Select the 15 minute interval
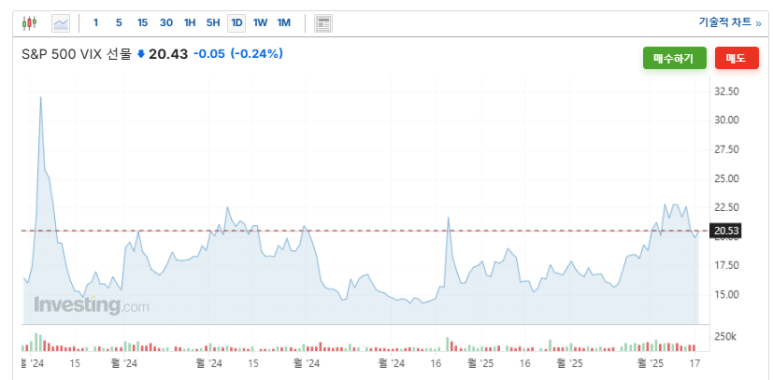The height and width of the screenshot is (380, 773). click(142, 23)
